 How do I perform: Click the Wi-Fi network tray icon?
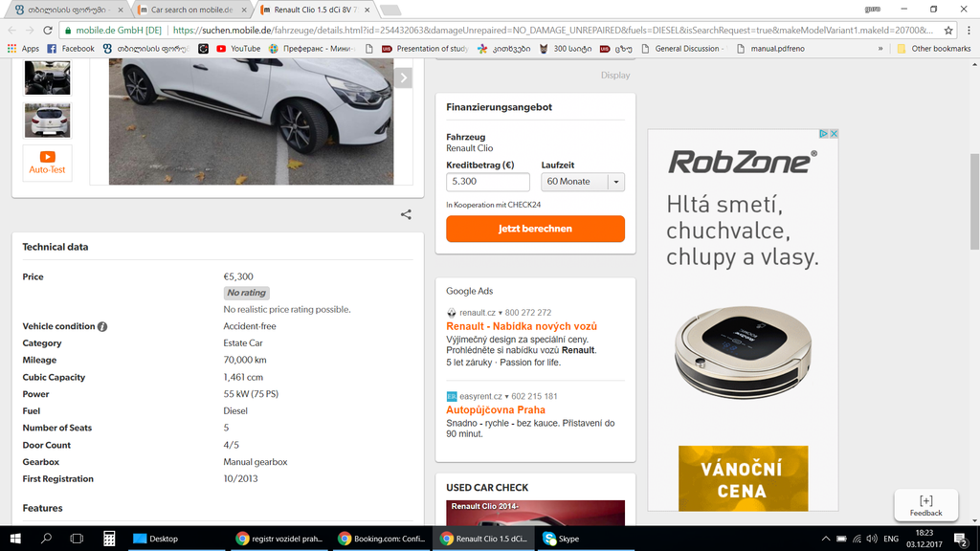[857, 539]
